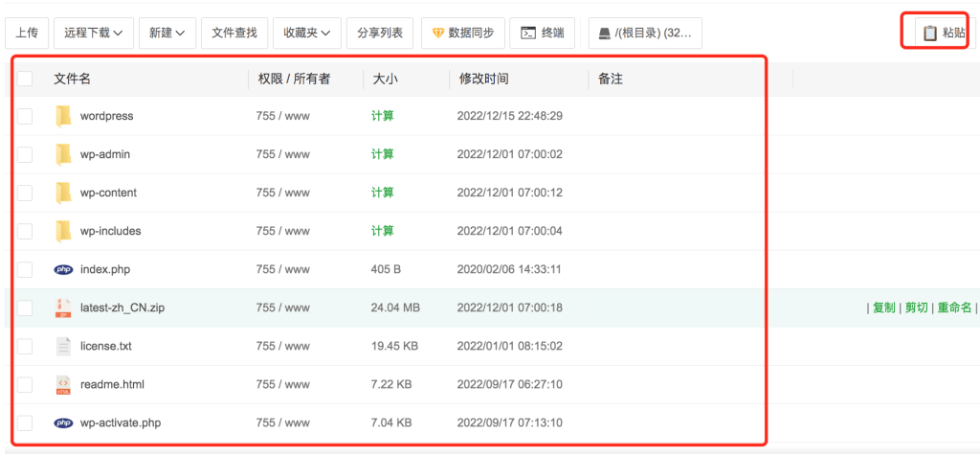Click 复制 link on latest-zh_CN.zip row

[x=883, y=308]
